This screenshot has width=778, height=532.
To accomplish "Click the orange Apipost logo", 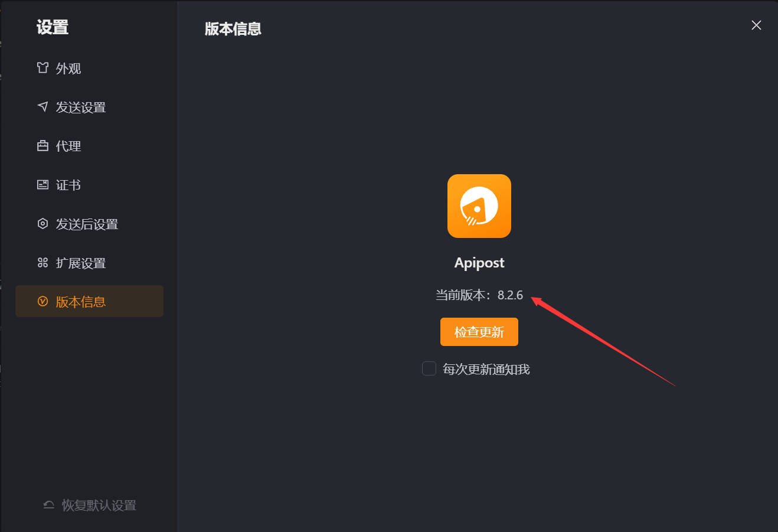I will pos(479,206).
